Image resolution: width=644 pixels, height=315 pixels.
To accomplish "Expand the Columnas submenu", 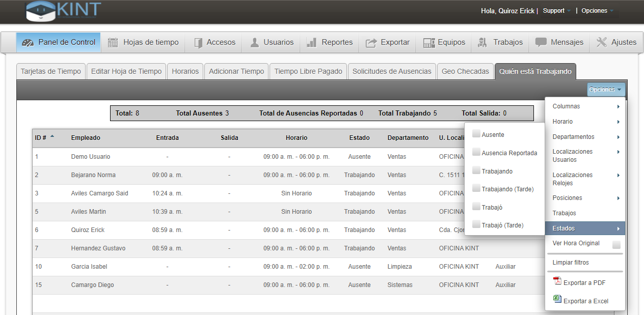I will 585,106.
